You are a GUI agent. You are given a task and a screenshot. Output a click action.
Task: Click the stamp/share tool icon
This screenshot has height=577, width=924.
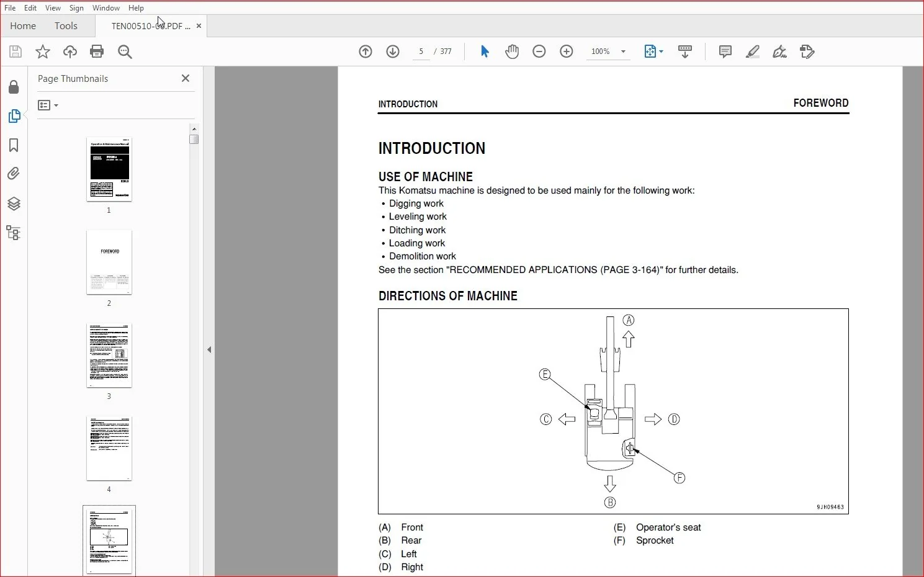pyautogui.click(x=807, y=51)
